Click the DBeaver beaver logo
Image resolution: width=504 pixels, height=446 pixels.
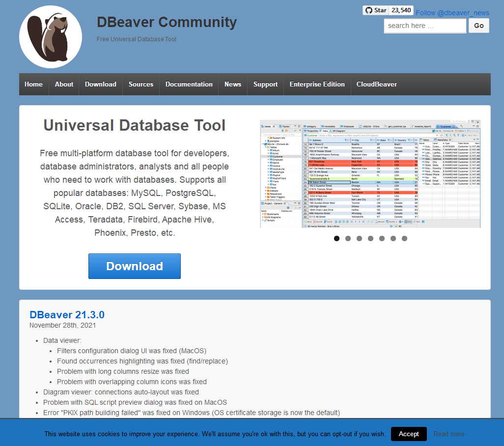pyautogui.click(x=51, y=37)
